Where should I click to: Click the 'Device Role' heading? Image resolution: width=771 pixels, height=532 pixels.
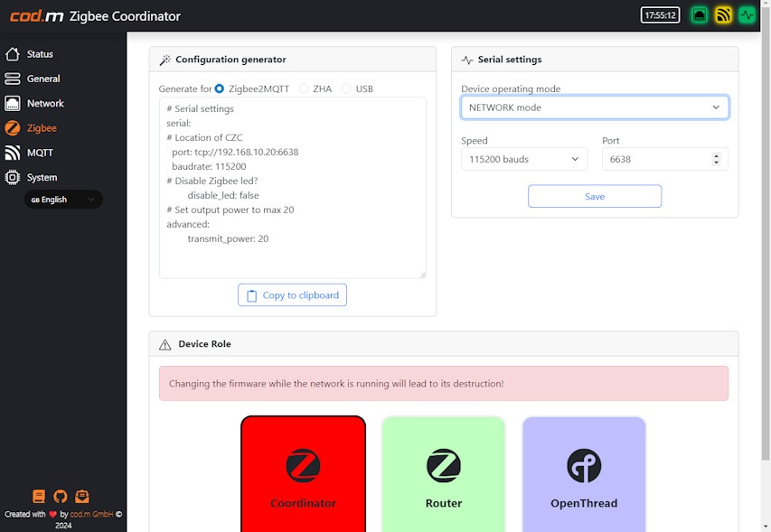tap(204, 344)
